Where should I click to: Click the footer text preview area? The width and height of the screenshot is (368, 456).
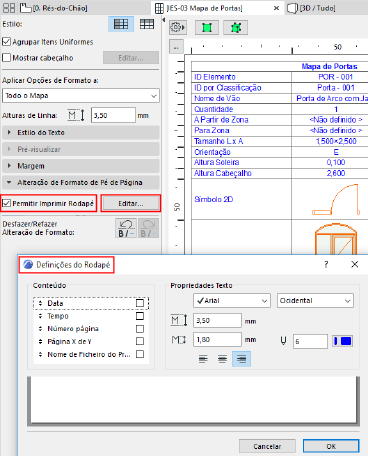[x=193, y=401]
